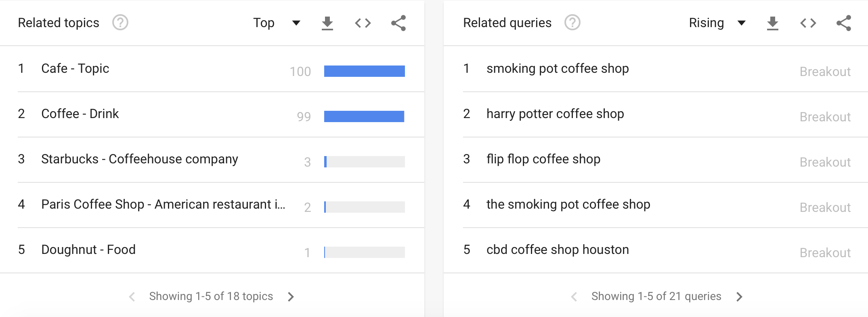Share the Related topics card
This screenshot has width=868, height=317.
pyautogui.click(x=398, y=23)
